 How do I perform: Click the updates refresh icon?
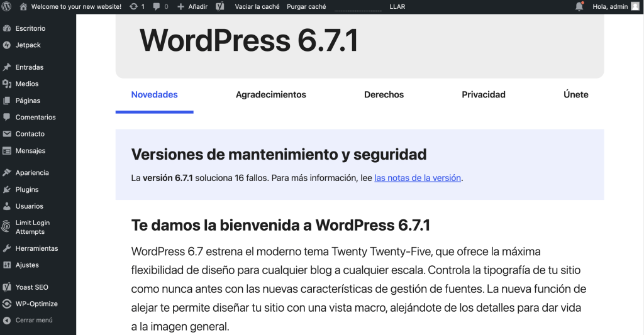coord(133,6)
